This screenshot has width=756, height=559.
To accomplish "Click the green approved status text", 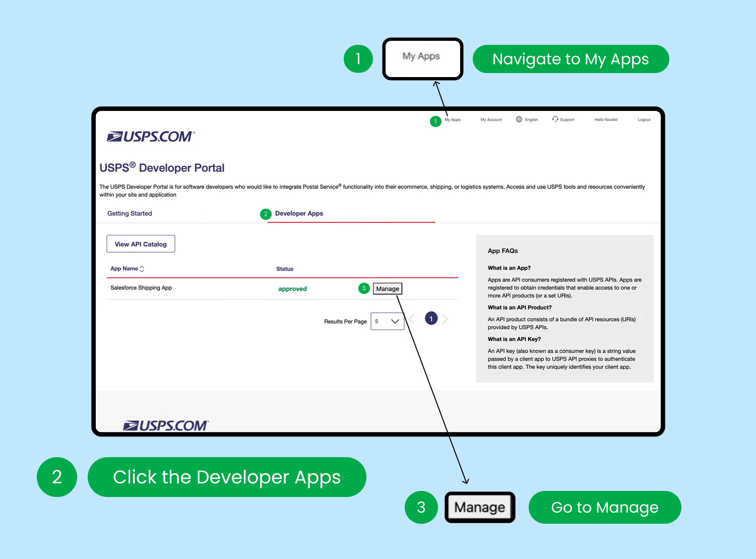I will tap(292, 289).
